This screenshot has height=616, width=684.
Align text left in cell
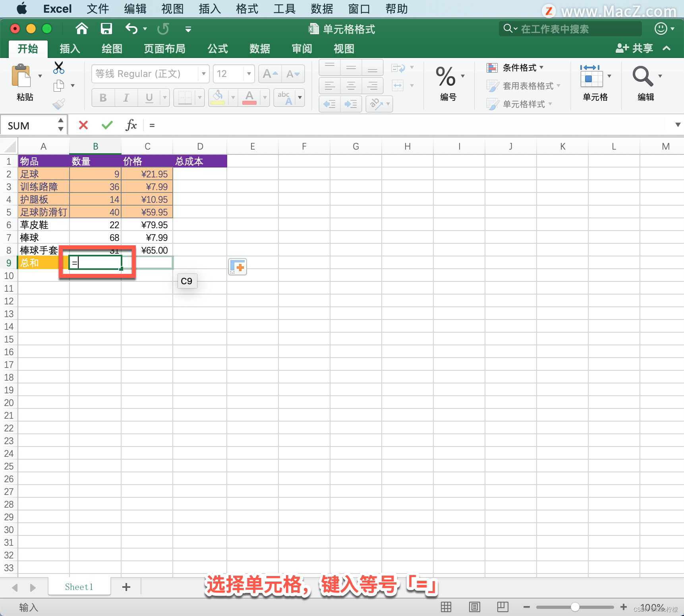(330, 85)
